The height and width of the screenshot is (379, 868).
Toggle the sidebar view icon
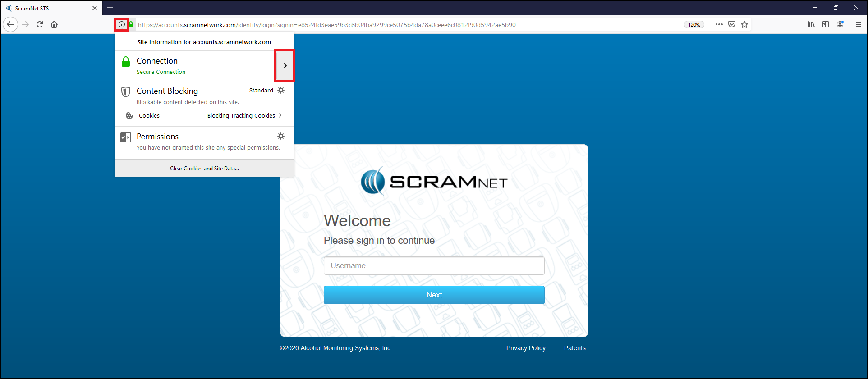pyautogui.click(x=826, y=24)
